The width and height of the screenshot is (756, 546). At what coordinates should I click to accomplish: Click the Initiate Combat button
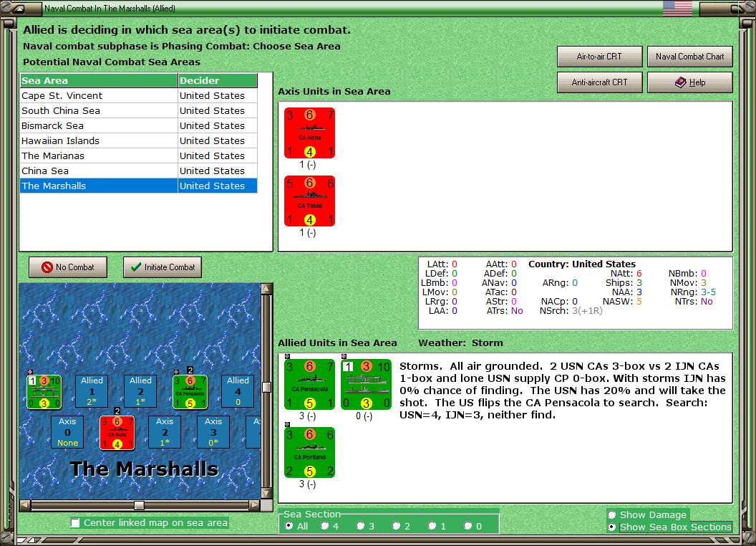click(x=163, y=267)
